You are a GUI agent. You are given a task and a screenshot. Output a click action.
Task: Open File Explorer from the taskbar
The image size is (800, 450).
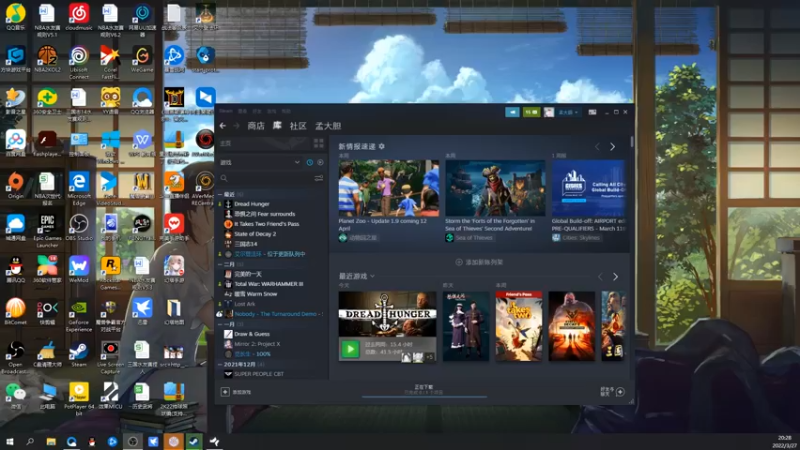(x=51, y=441)
